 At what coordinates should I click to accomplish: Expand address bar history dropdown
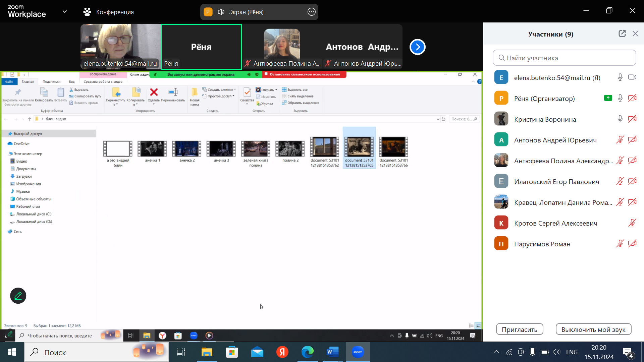[x=438, y=119]
